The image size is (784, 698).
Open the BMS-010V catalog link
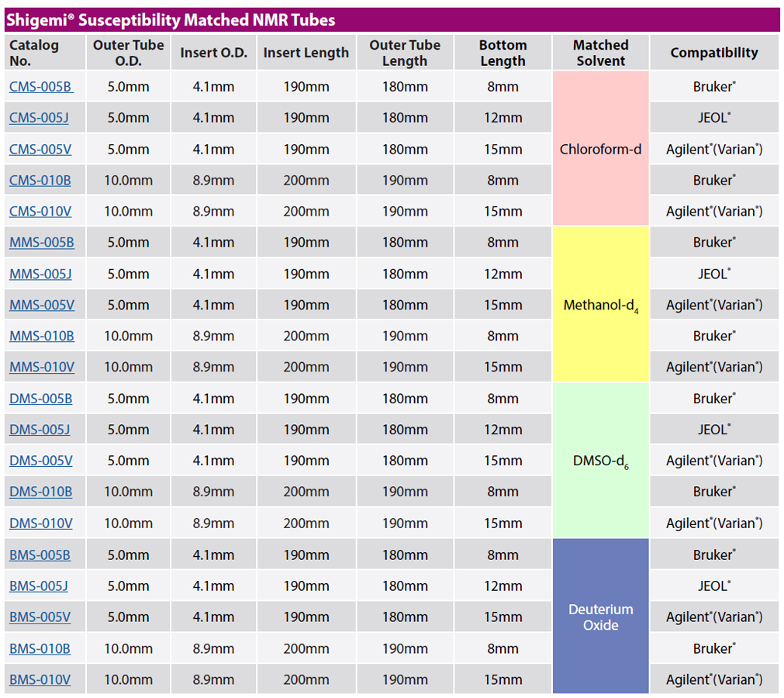pyautogui.click(x=40, y=680)
